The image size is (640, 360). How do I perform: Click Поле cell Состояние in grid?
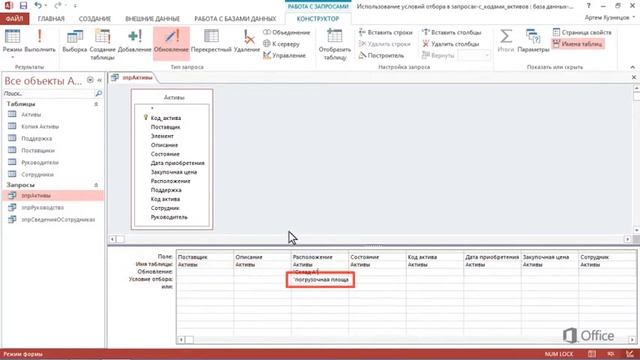coord(378,257)
